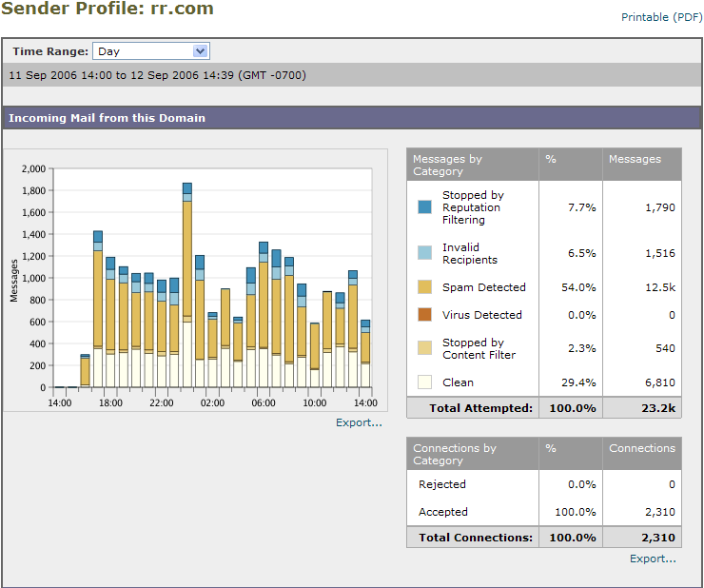This screenshot has width=704, height=588.
Task: Select the 'Invalid Recipients' label
Action: 470,253
